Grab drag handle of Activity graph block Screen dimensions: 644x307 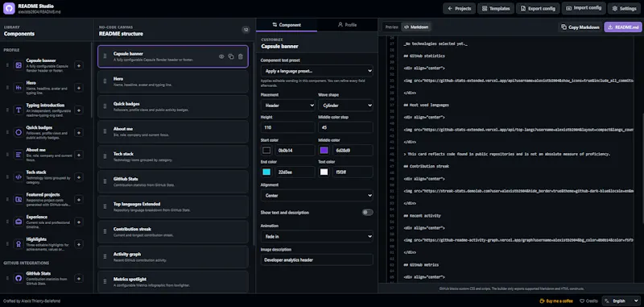105,257
